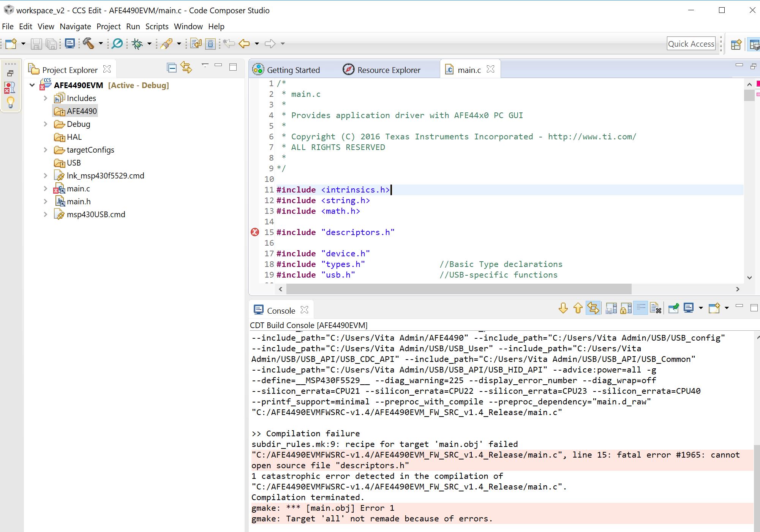
Task: Click the editor horizontal scrollbar
Action: tap(459, 289)
